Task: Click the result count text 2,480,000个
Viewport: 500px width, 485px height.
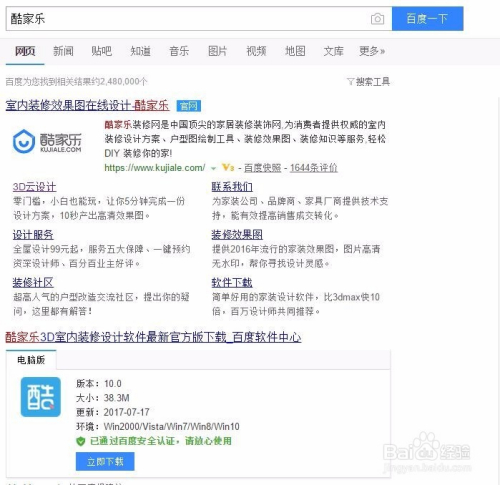Action: [x=124, y=81]
